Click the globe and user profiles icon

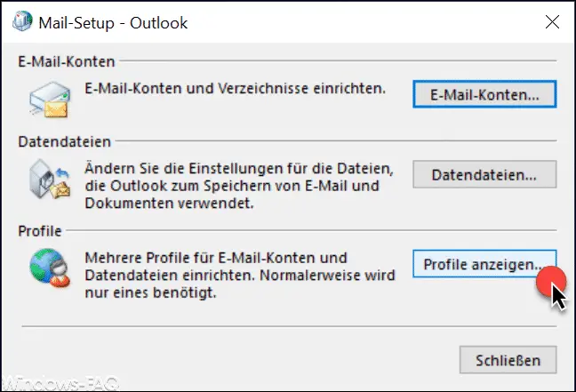click(x=50, y=268)
